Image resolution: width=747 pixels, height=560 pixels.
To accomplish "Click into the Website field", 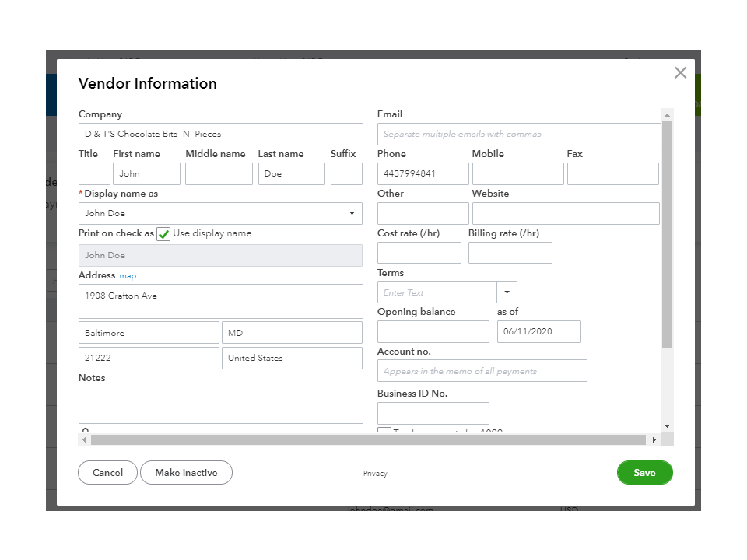I will point(566,213).
